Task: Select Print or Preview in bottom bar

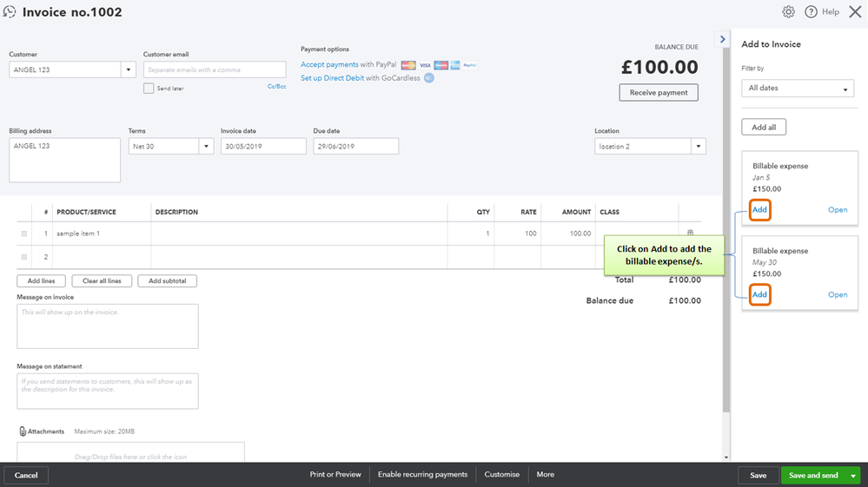Action: [x=335, y=475]
